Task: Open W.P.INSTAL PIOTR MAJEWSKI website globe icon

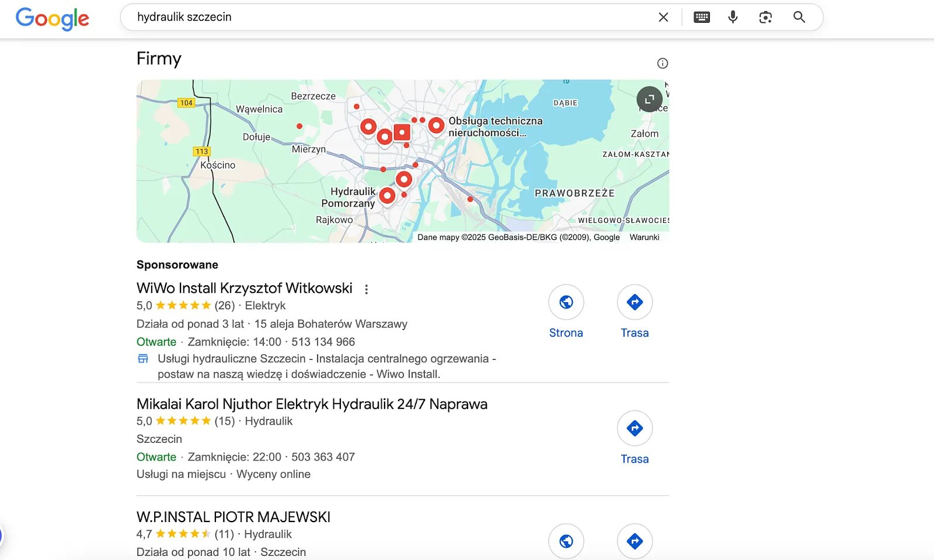Action: [x=566, y=541]
